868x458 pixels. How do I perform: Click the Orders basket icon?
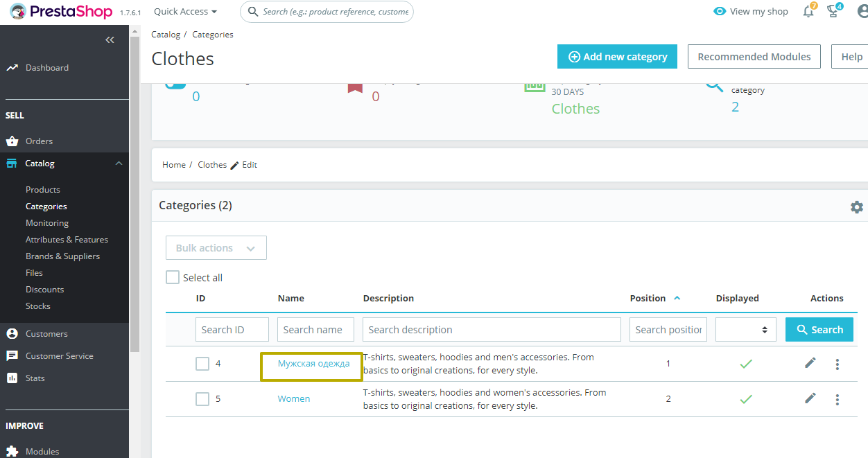(12, 141)
